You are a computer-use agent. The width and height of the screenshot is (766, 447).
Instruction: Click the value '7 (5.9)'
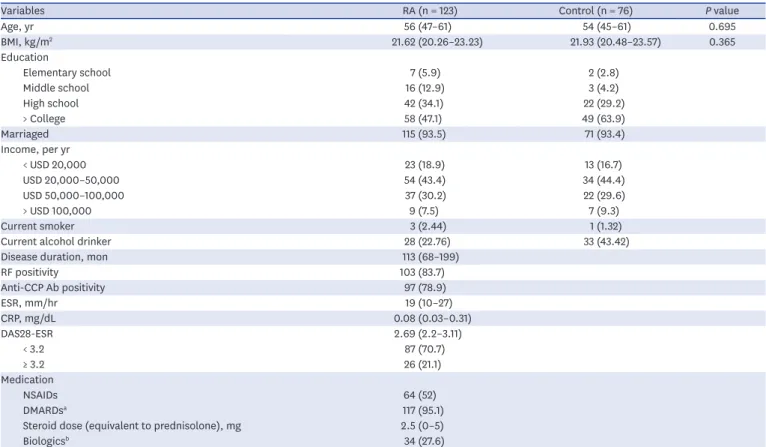(x=426, y=73)
